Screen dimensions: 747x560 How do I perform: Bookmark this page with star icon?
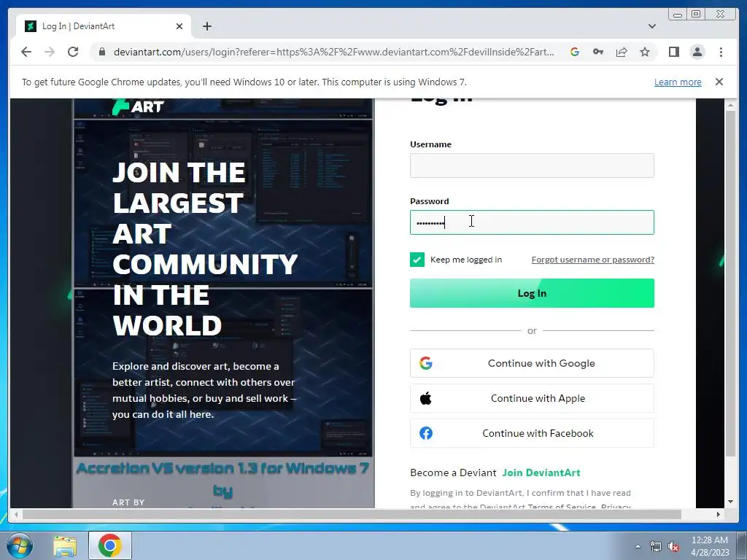645,52
